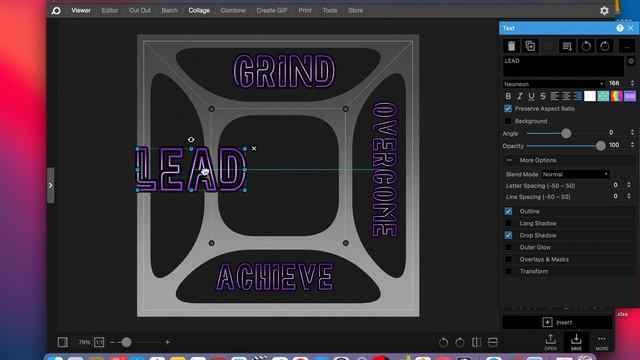Open the Create GIF tab
640x360 pixels.
[x=272, y=11]
